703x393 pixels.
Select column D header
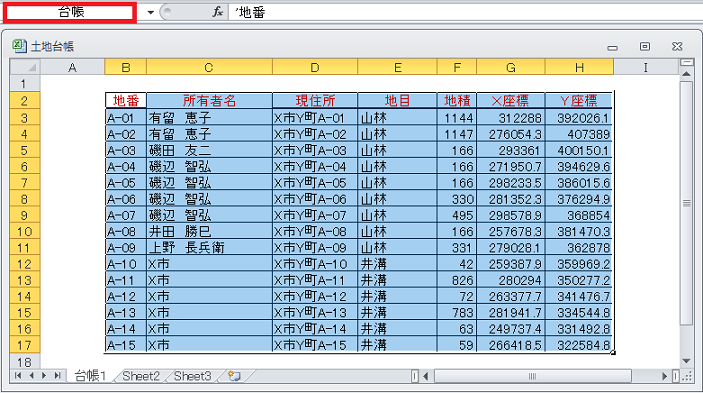315,67
